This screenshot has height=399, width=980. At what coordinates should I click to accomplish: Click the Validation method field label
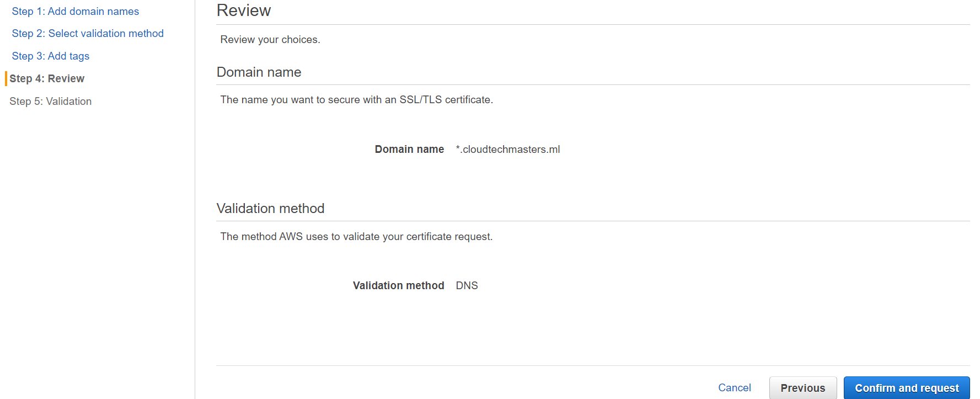pos(398,285)
